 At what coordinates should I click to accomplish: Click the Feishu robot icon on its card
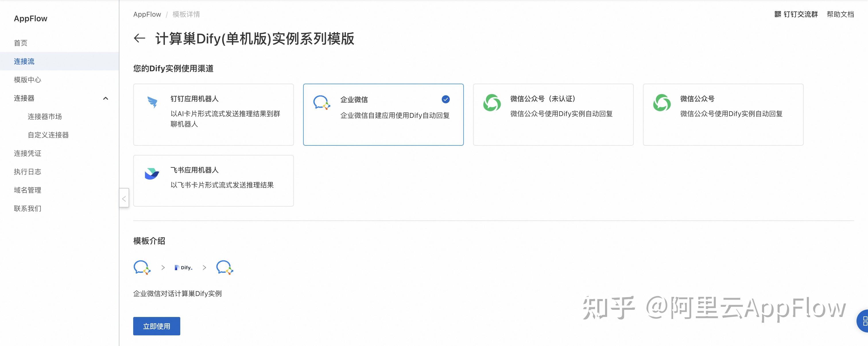tap(153, 174)
